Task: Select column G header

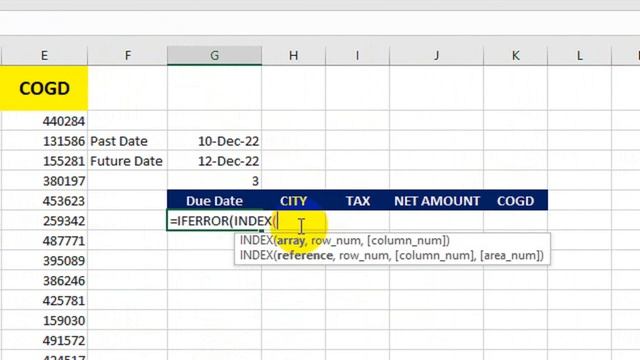Action: [x=214, y=56]
